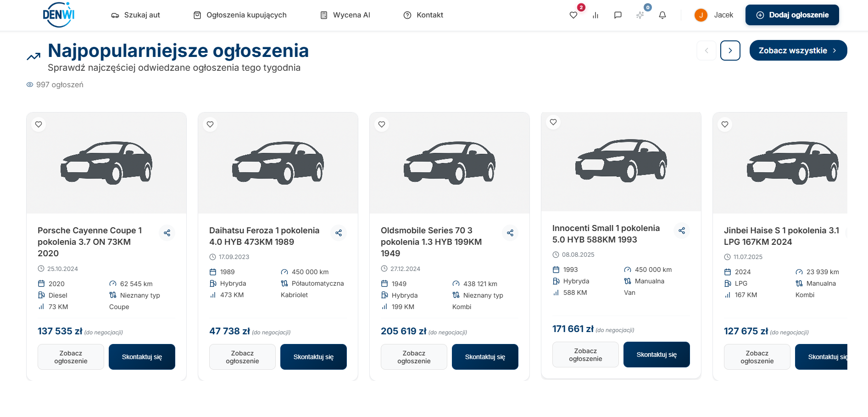Click 62 545 km mileage text
The image size is (868, 417).
pyautogui.click(x=136, y=284)
